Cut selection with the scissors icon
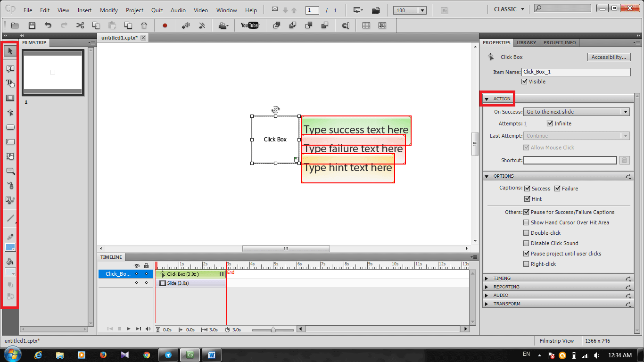Viewport: 644px width, 362px height. click(80, 25)
